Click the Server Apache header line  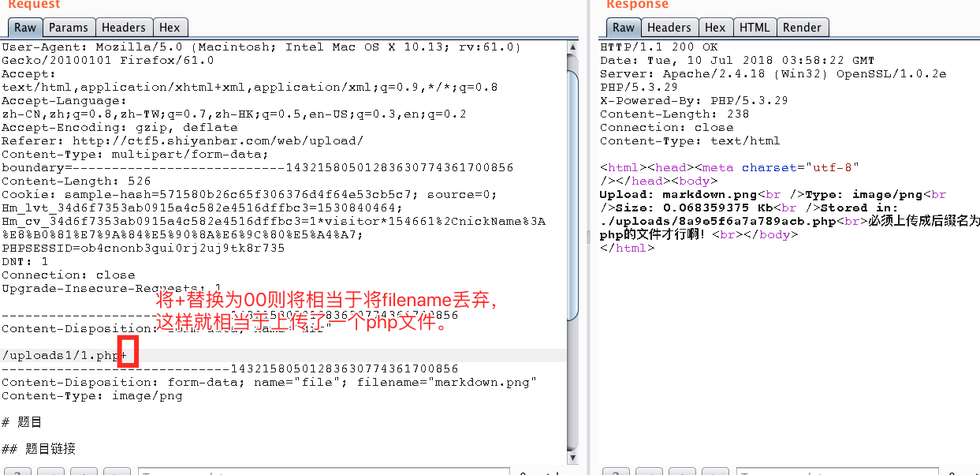pos(773,74)
